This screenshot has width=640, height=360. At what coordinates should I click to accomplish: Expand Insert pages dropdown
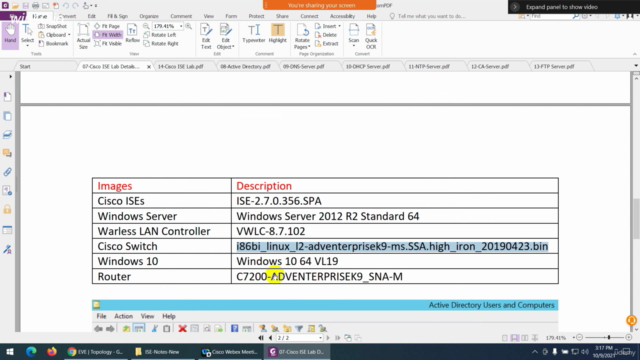pos(339,26)
